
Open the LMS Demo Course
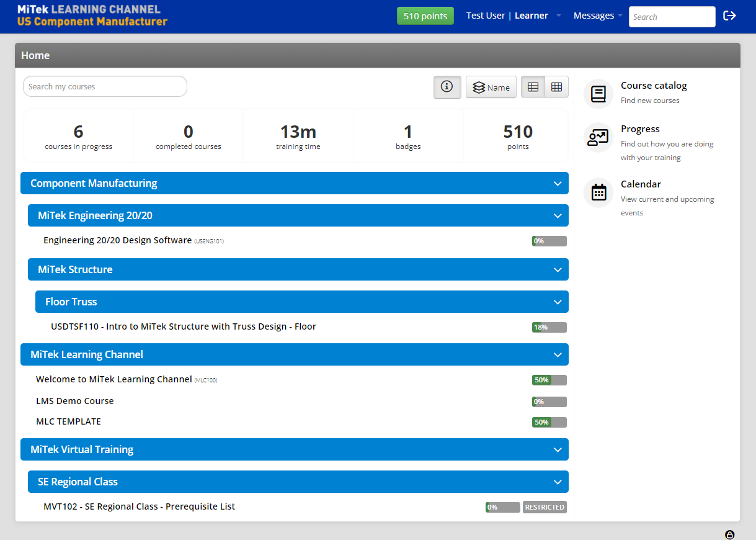pos(75,401)
